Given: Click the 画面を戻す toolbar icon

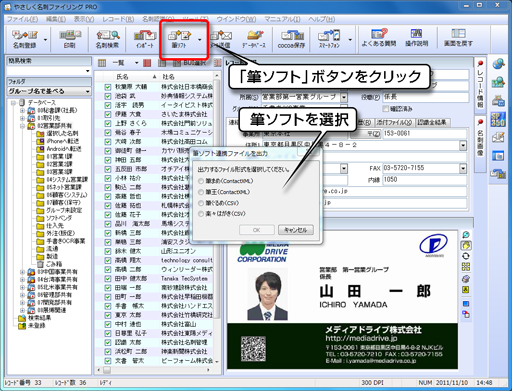Looking at the screenshot, I should pyautogui.click(x=458, y=38).
